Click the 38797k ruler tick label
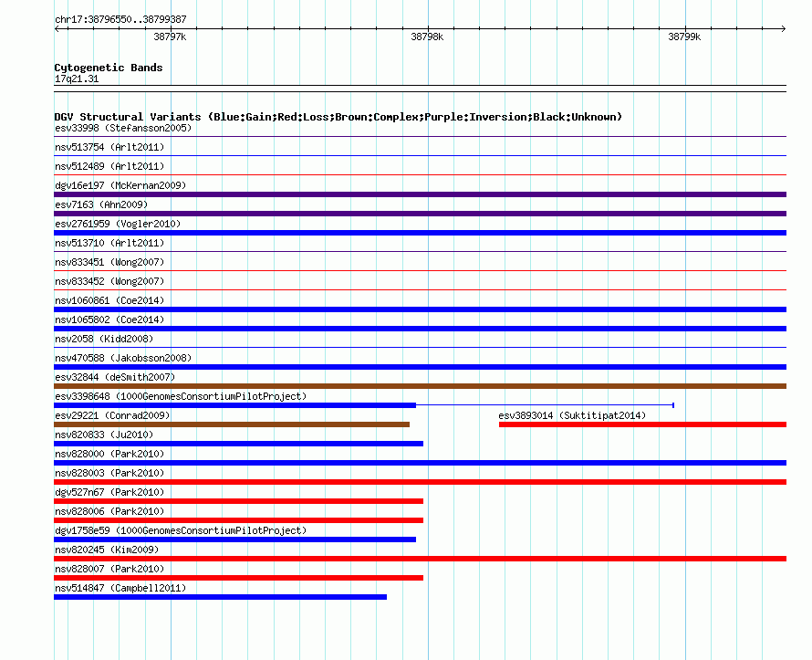The image size is (812, 660). coord(170,37)
